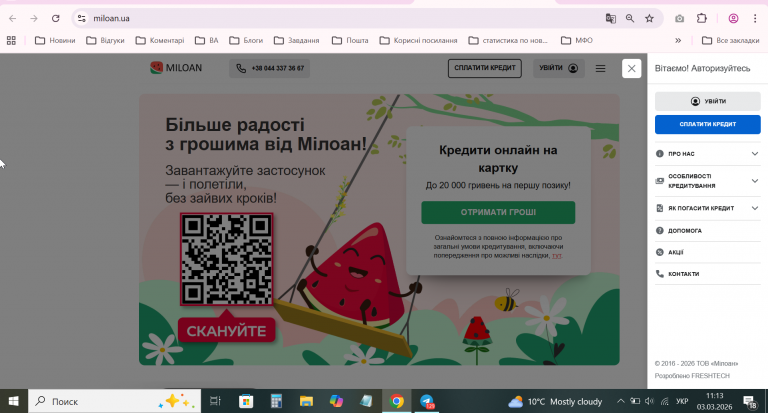Click the phone number +38 044 337 36 67
Screen dimensions: 768x413
coord(269,68)
